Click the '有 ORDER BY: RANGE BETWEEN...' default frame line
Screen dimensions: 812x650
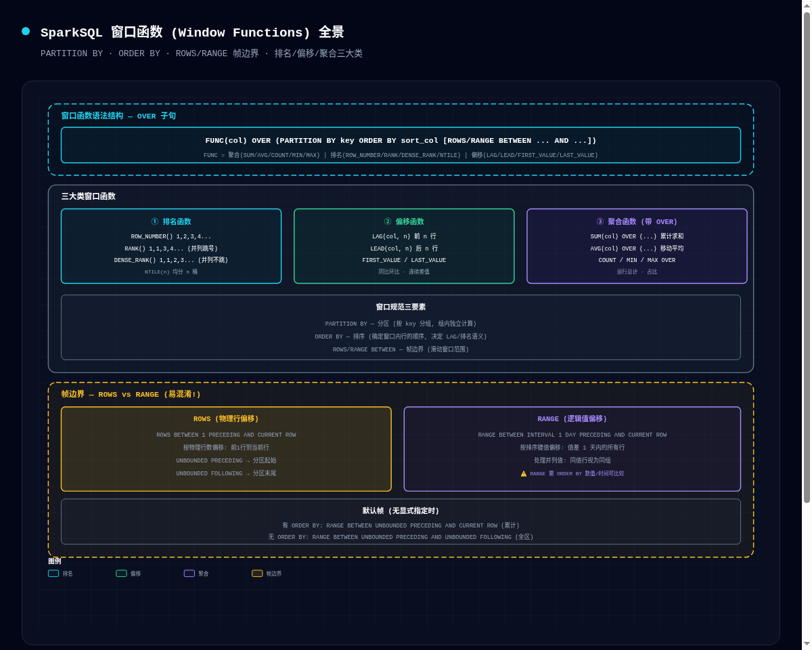(x=401, y=525)
